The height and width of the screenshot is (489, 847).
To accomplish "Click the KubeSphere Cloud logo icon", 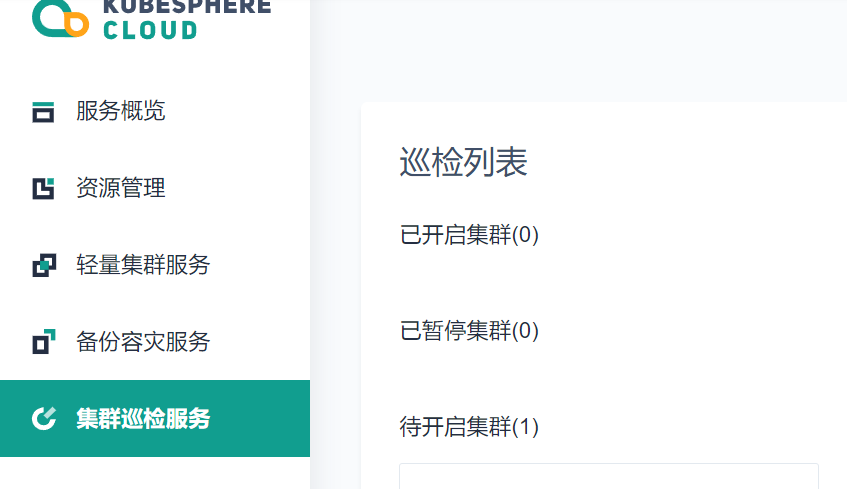I will pyautogui.click(x=60, y=18).
